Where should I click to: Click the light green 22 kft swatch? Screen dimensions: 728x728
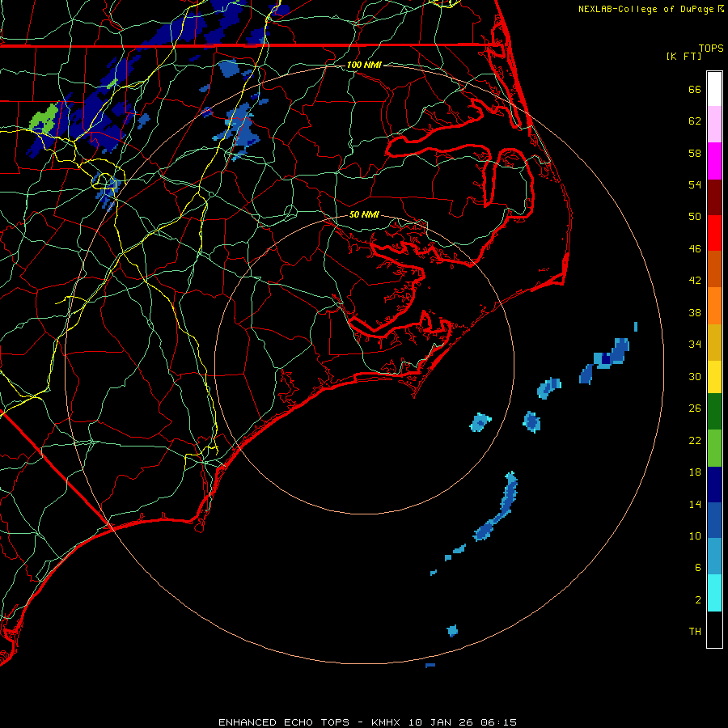(x=714, y=447)
